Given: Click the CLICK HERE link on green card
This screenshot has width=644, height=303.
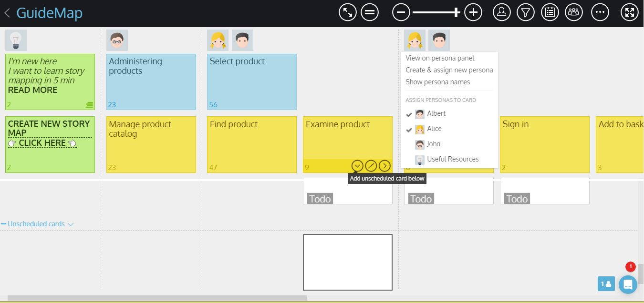Looking at the screenshot, I should (42, 143).
